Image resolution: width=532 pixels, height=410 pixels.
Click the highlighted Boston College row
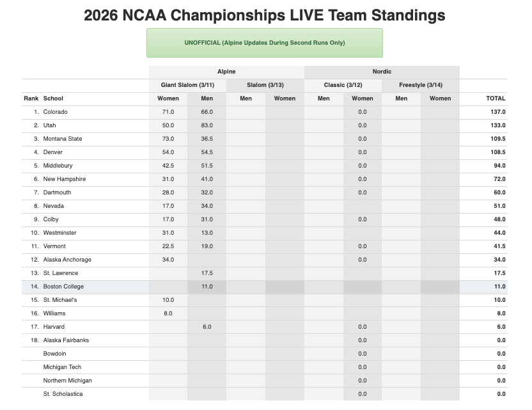point(63,287)
